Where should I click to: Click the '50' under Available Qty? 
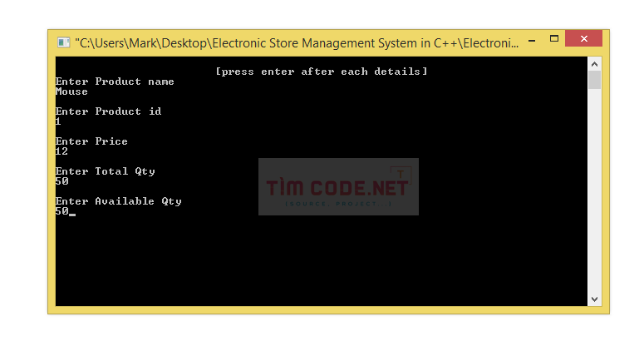[x=62, y=211]
